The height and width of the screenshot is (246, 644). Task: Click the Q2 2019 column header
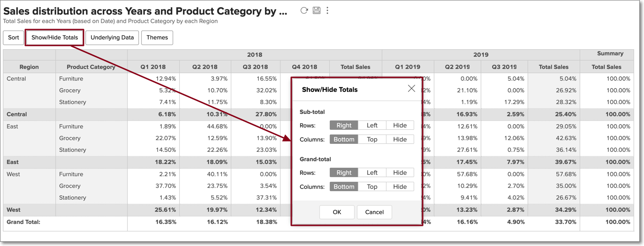click(x=457, y=67)
